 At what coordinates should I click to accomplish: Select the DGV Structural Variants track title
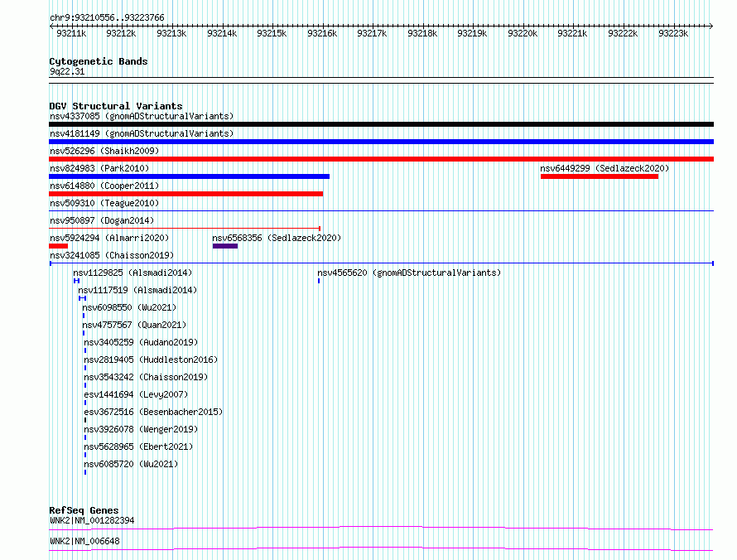116,106
